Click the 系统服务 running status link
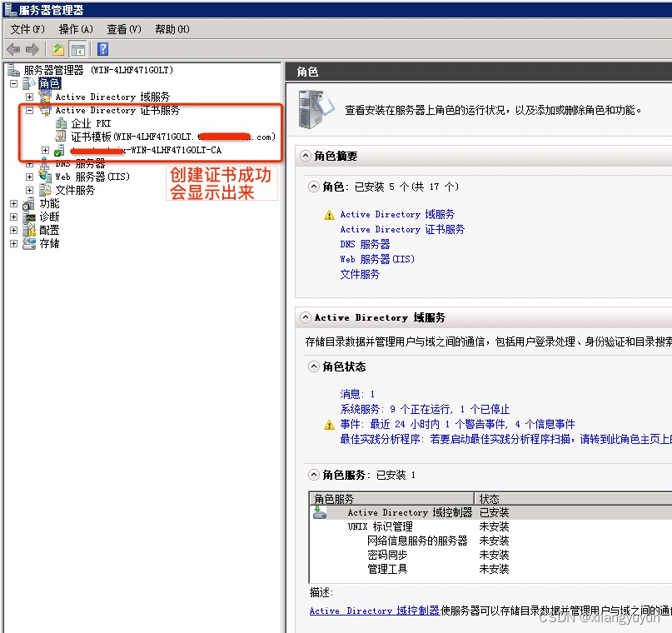The height and width of the screenshot is (633, 672). click(x=425, y=409)
